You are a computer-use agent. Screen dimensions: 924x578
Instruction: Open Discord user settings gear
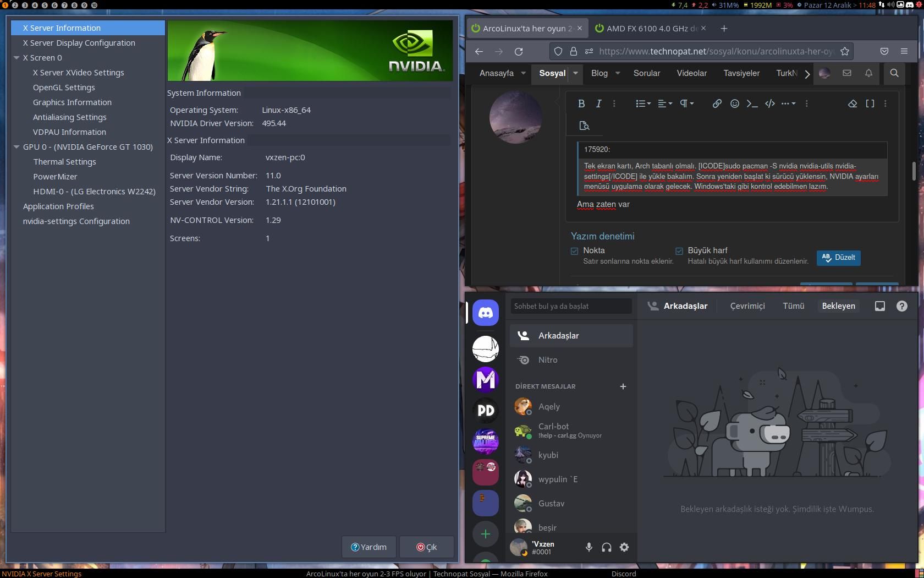coord(624,547)
